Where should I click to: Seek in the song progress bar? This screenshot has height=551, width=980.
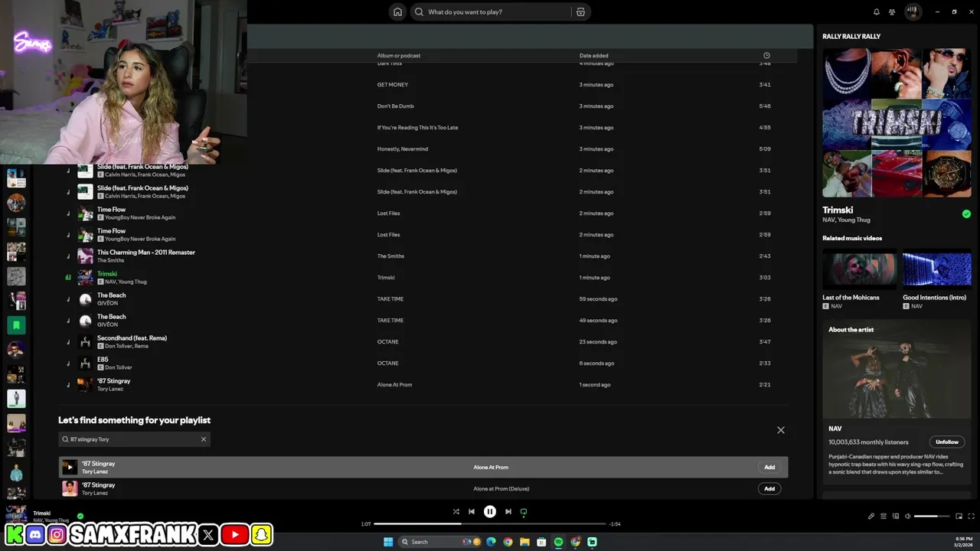(x=490, y=523)
